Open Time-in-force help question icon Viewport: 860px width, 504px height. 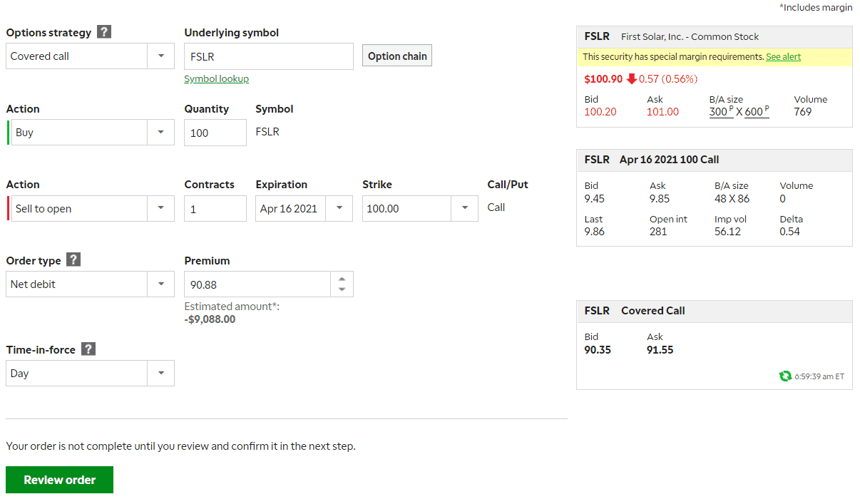click(x=88, y=349)
